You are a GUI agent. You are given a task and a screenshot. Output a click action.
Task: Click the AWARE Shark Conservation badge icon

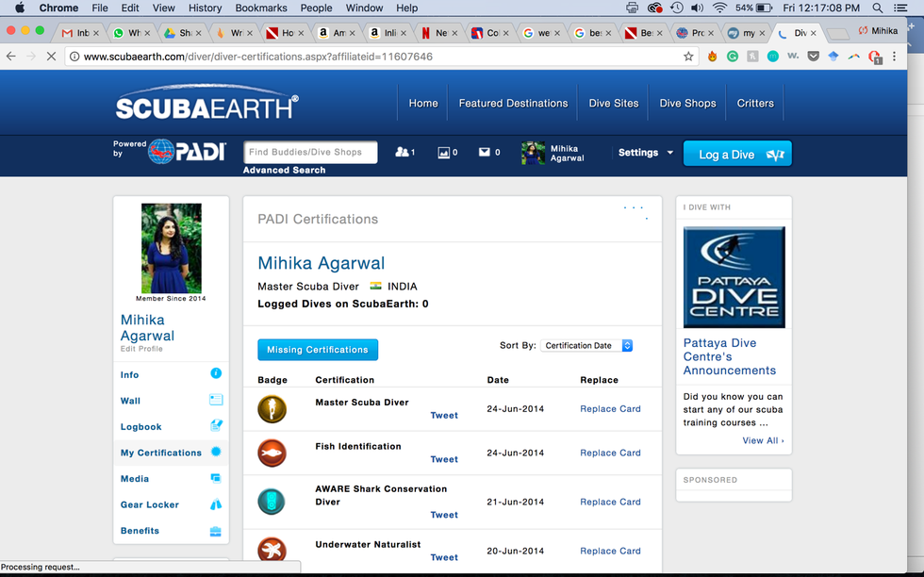(x=272, y=502)
